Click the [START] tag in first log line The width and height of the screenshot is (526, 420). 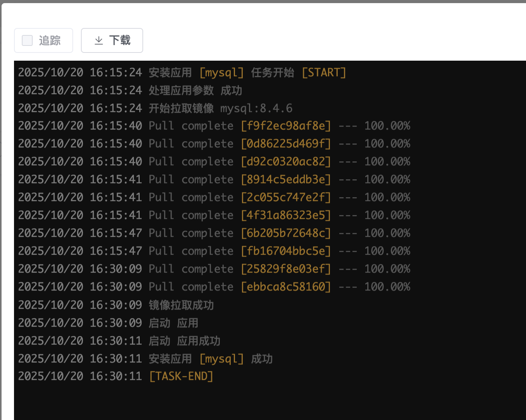324,73
